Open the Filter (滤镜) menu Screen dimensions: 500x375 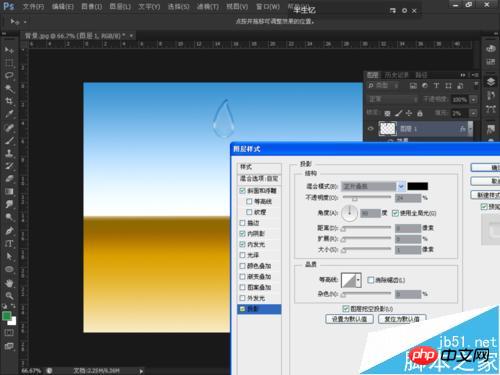pos(207,7)
